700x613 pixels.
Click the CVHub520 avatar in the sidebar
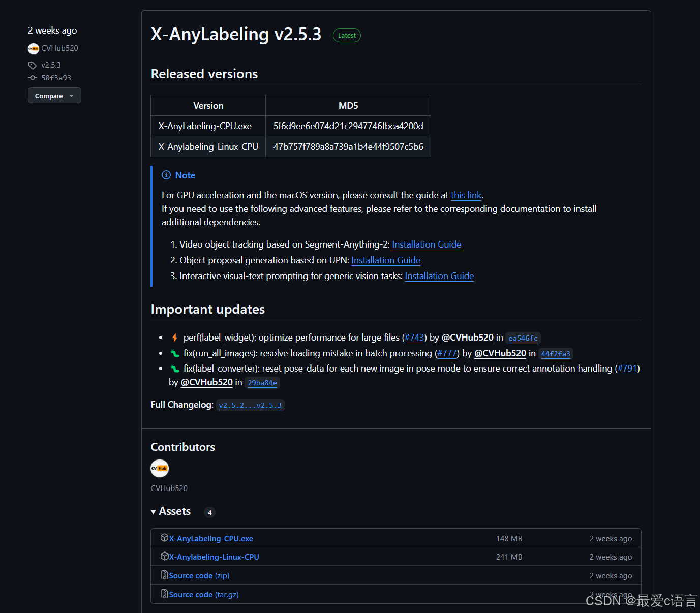34,48
